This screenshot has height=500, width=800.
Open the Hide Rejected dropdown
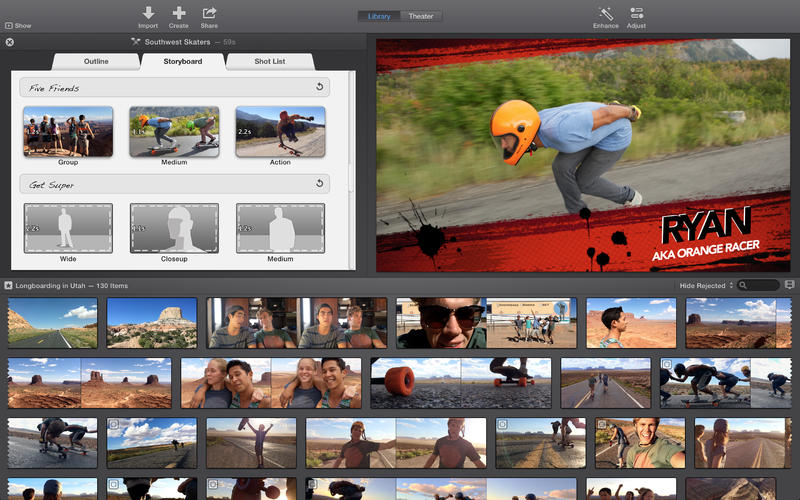[x=707, y=285]
